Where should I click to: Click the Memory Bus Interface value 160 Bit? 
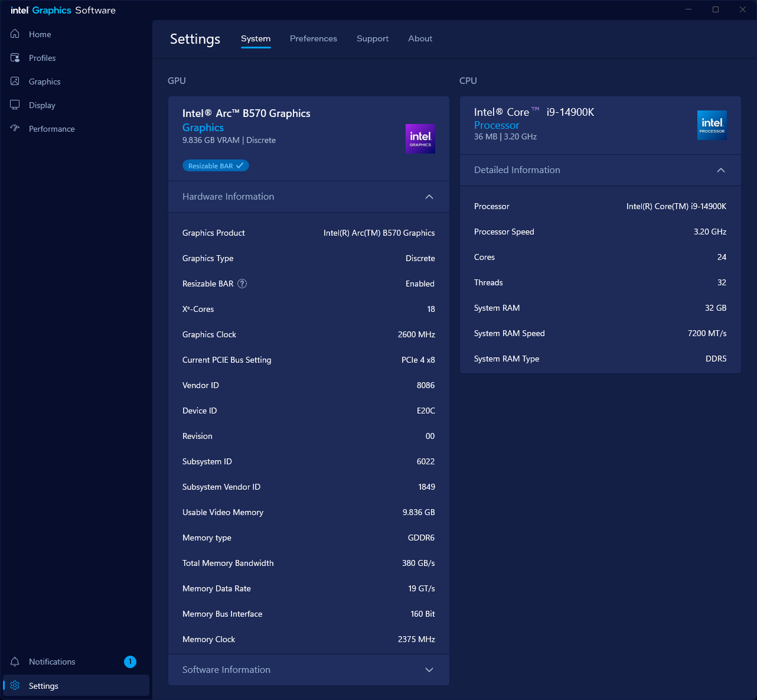coord(423,614)
